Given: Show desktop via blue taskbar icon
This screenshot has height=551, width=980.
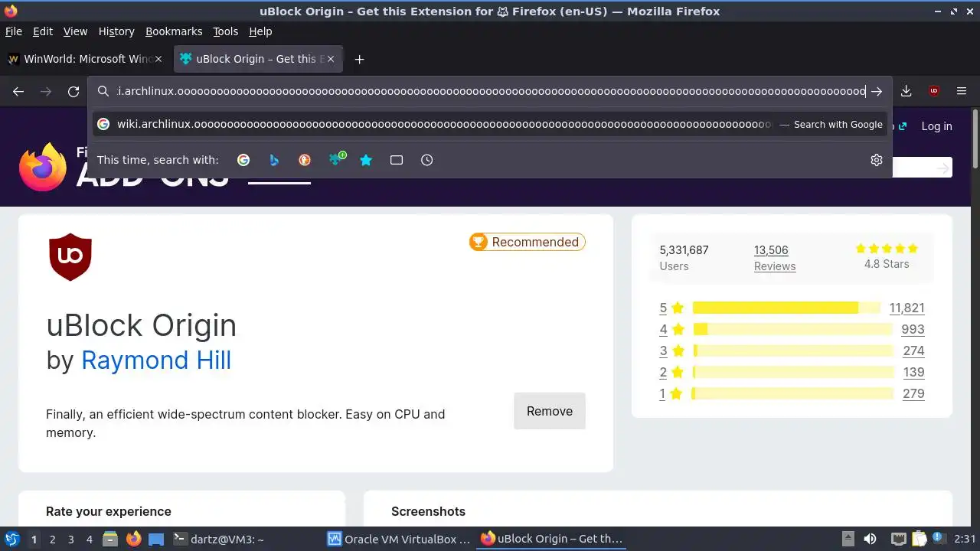Looking at the screenshot, I should (156, 539).
